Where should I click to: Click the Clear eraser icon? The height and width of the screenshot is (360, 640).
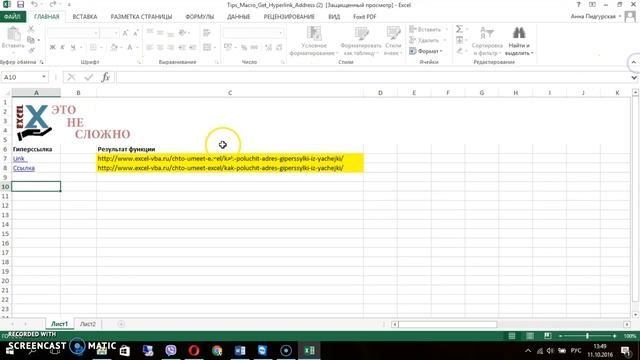(x=460, y=51)
